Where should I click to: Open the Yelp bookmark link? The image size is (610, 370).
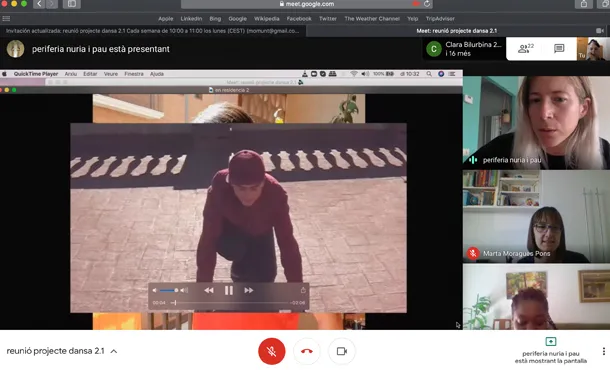pyautogui.click(x=412, y=18)
